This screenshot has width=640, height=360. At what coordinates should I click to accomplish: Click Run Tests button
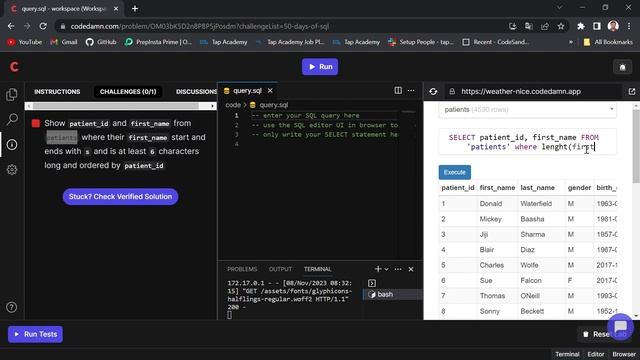tap(36, 334)
